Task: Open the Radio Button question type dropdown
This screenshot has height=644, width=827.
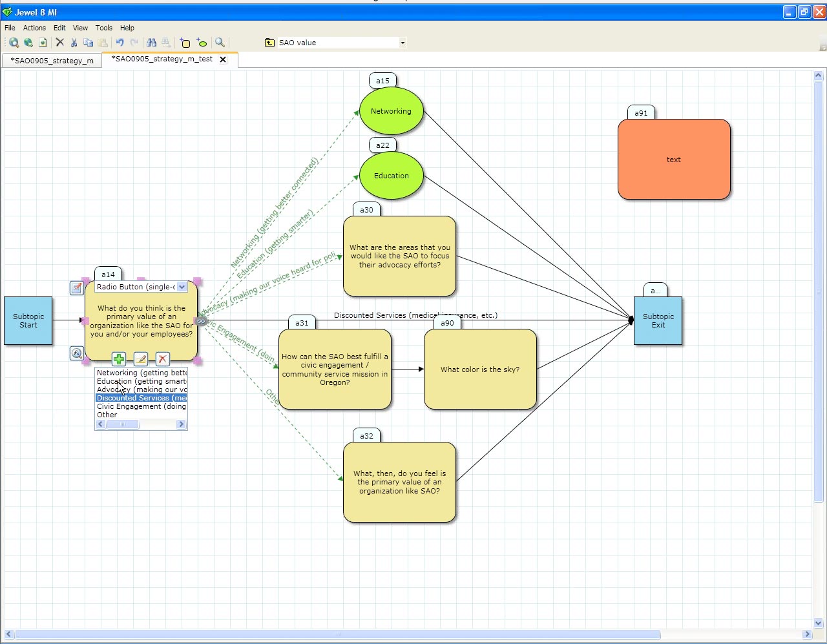Action: [x=182, y=287]
